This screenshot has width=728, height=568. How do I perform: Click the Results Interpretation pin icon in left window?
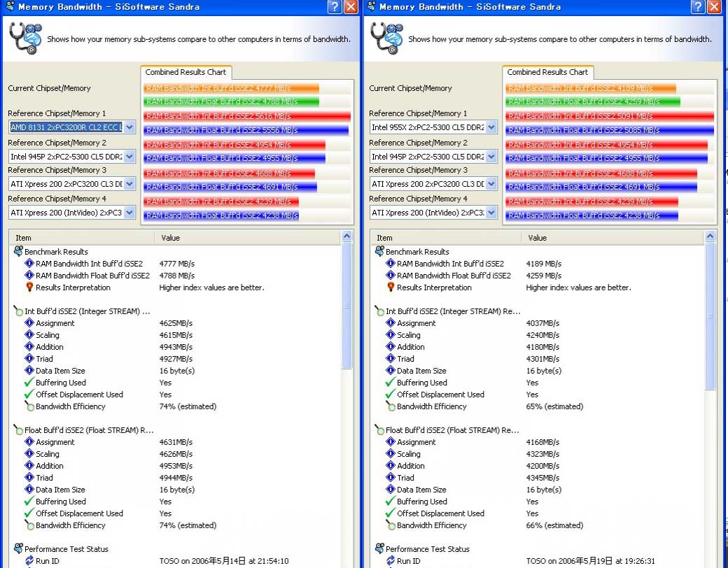[x=29, y=287]
